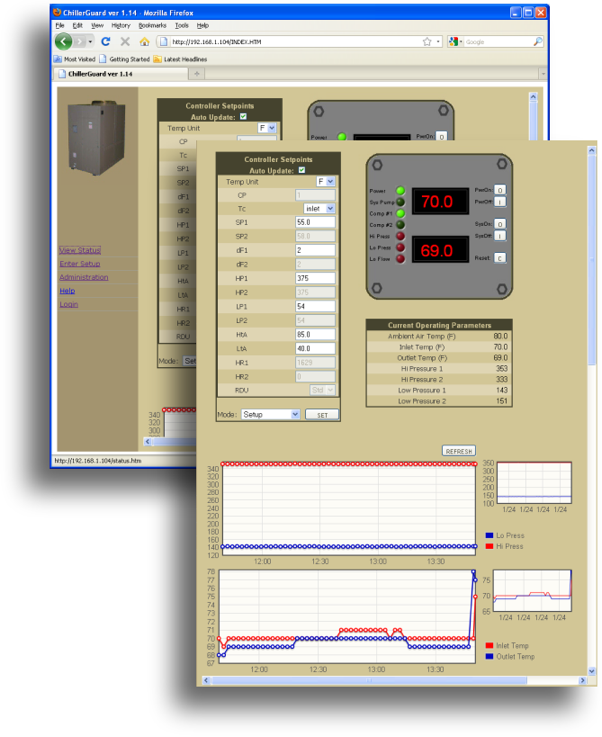Click the search magnifier icon
Image resolution: width=602 pixels, height=737 pixels.
pos(538,42)
